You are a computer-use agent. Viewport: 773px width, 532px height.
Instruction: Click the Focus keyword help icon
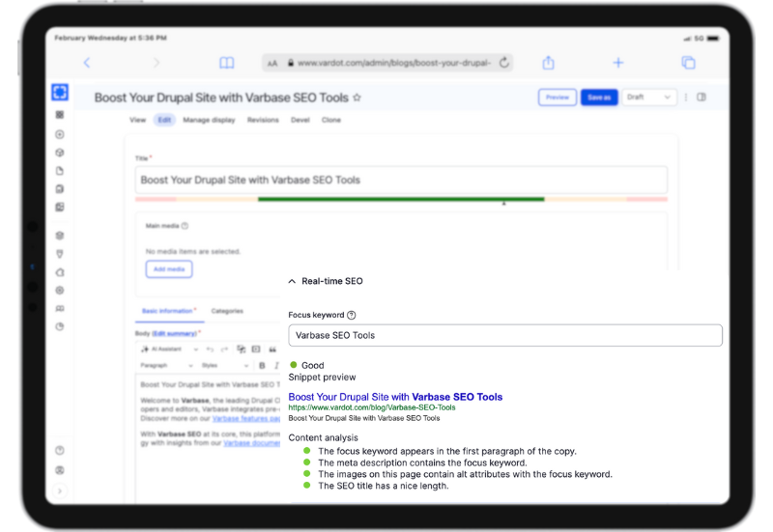click(x=352, y=315)
